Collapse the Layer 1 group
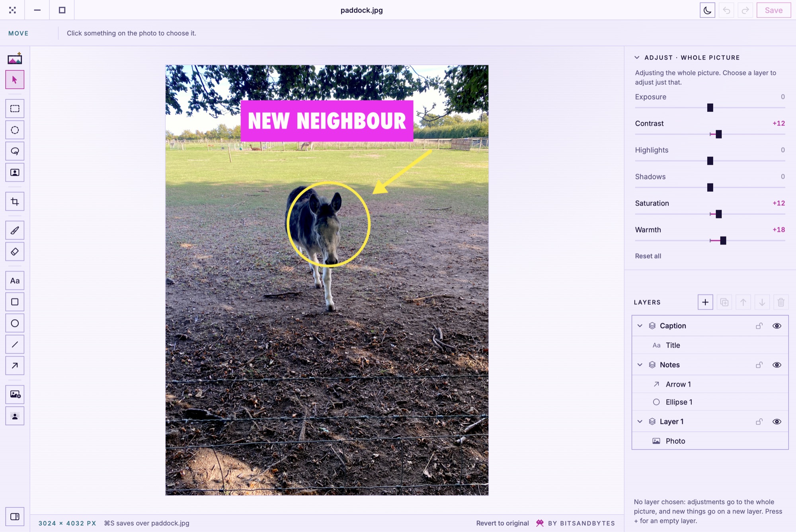This screenshot has height=532, width=796. (x=640, y=422)
